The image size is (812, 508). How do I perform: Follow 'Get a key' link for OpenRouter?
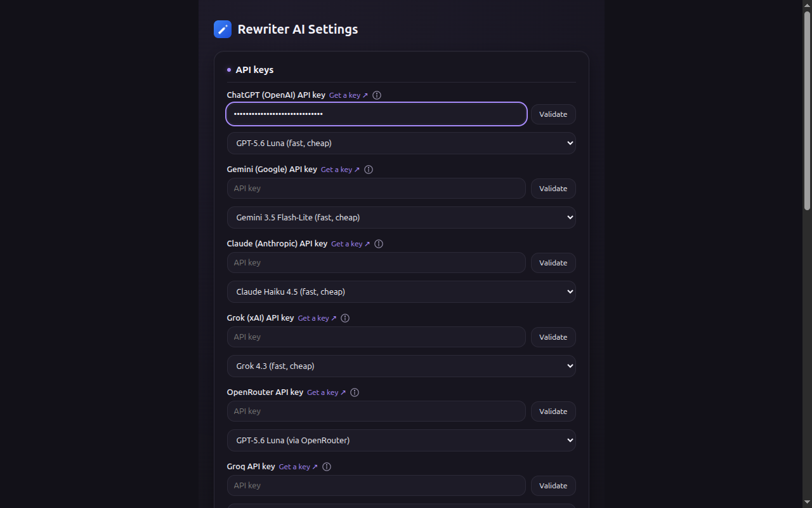pos(326,392)
